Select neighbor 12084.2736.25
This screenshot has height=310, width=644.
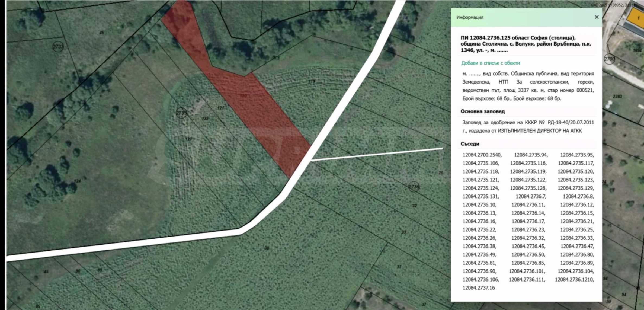coord(577,230)
